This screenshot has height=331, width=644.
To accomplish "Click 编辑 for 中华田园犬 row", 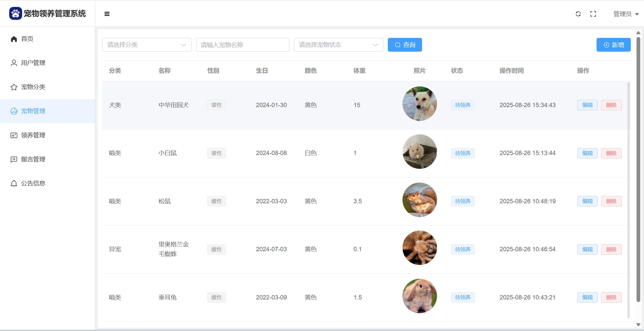I will [x=587, y=105].
